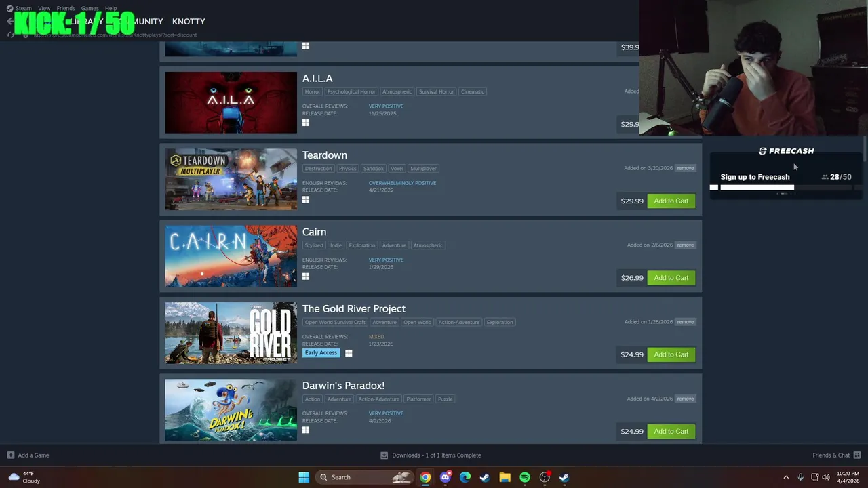Viewport: 868px width, 488px height.
Task: Open the Teardown title link
Action: pos(325,155)
